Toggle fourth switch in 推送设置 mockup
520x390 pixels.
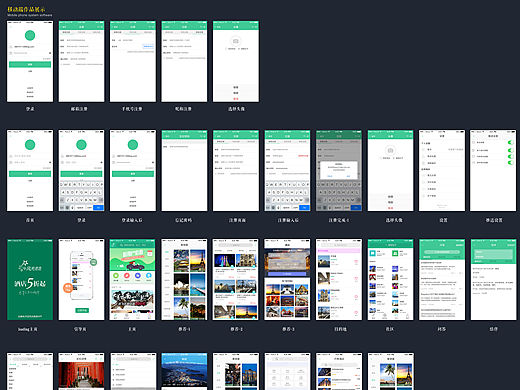click(510, 163)
